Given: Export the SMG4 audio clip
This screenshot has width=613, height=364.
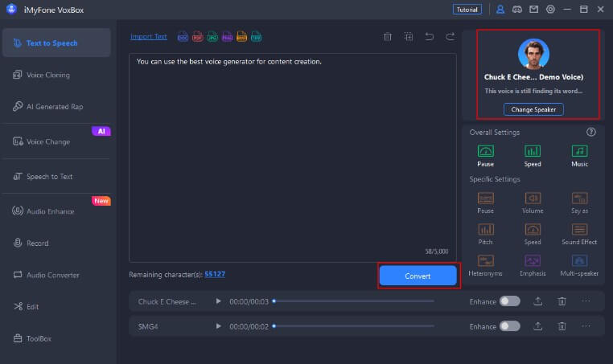Looking at the screenshot, I should 538,326.
